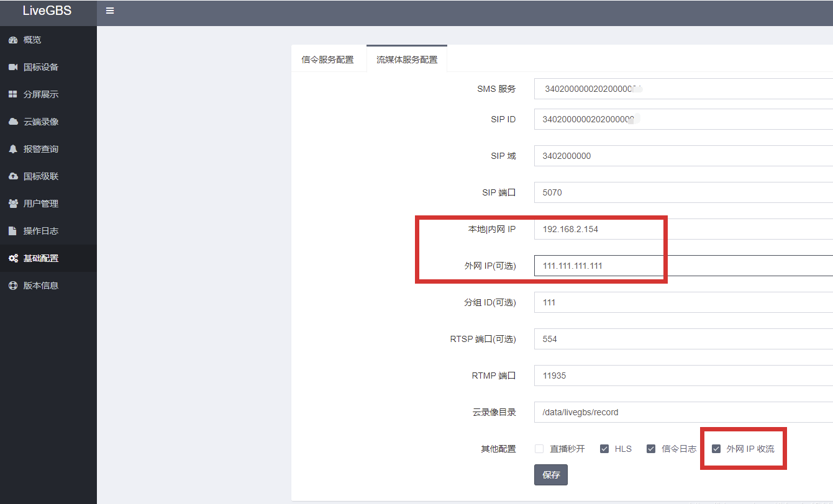
Task: Click the grid icon beside 分屏展示
Action: point(13,94)
